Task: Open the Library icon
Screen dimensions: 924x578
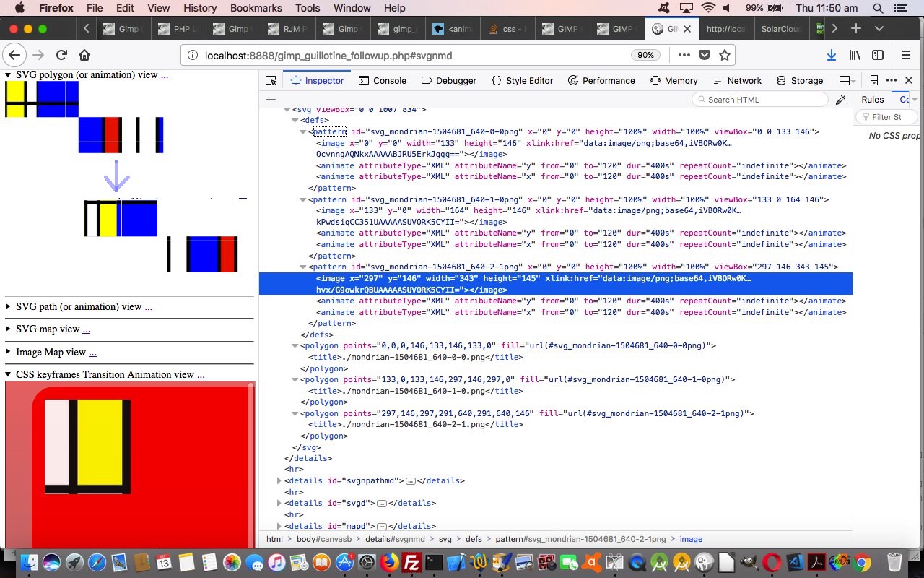Action: 855,55
